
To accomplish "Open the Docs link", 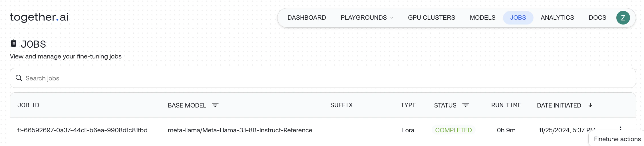I will [x=597, y=18].
